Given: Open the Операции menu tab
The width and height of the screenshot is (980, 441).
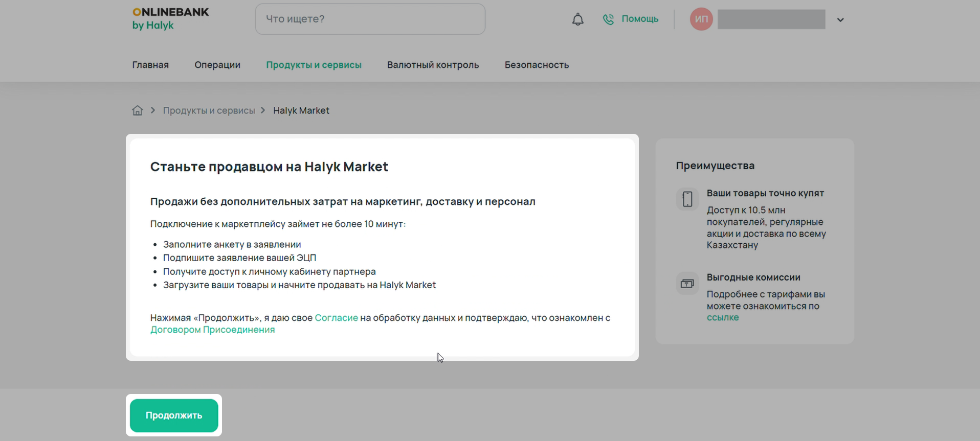Looking at the screenshot, I should pos(217,65).
